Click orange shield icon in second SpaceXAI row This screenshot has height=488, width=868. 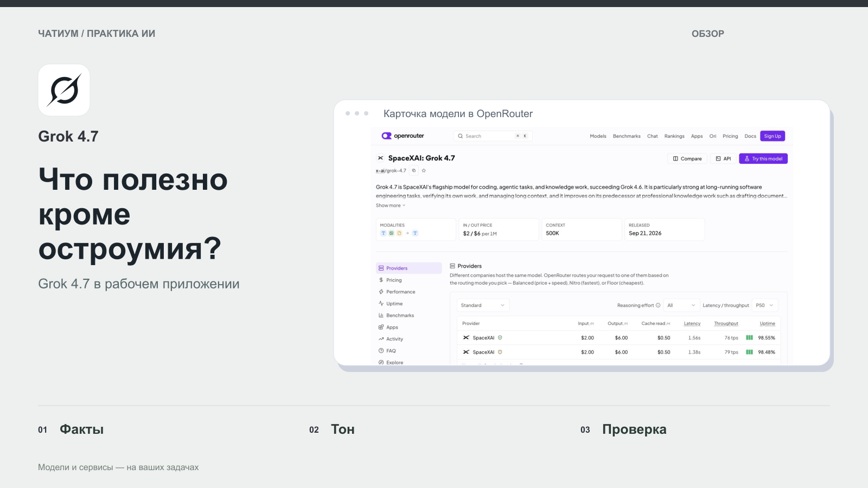[x=500, y=352]
